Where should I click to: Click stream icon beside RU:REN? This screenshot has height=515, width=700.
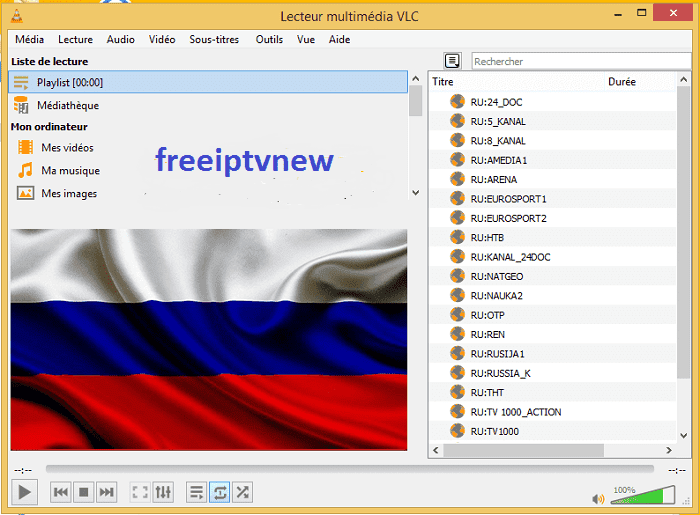coord(457,334)
